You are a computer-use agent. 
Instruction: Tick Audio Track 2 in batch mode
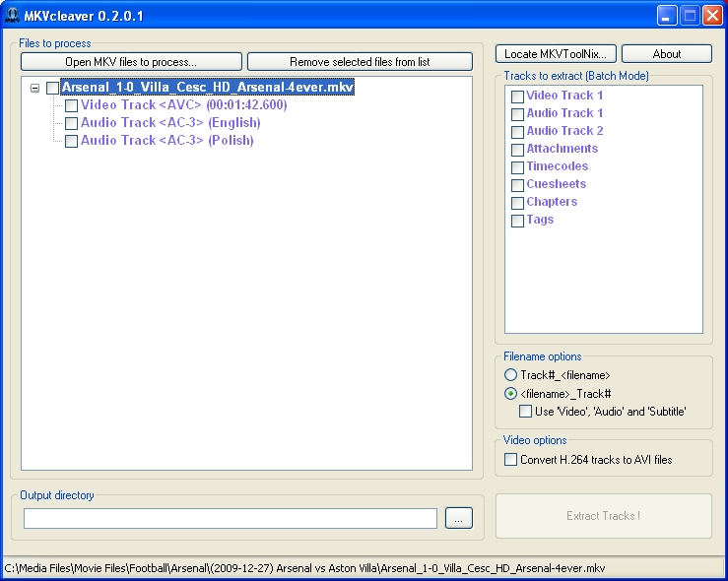(x=517, y=132)
